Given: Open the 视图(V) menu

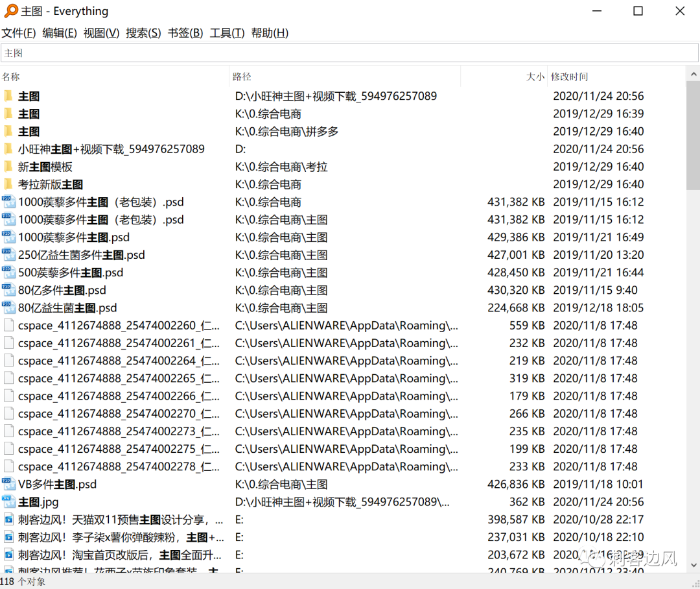Looking at the screenshot, I should pos(101,33).
